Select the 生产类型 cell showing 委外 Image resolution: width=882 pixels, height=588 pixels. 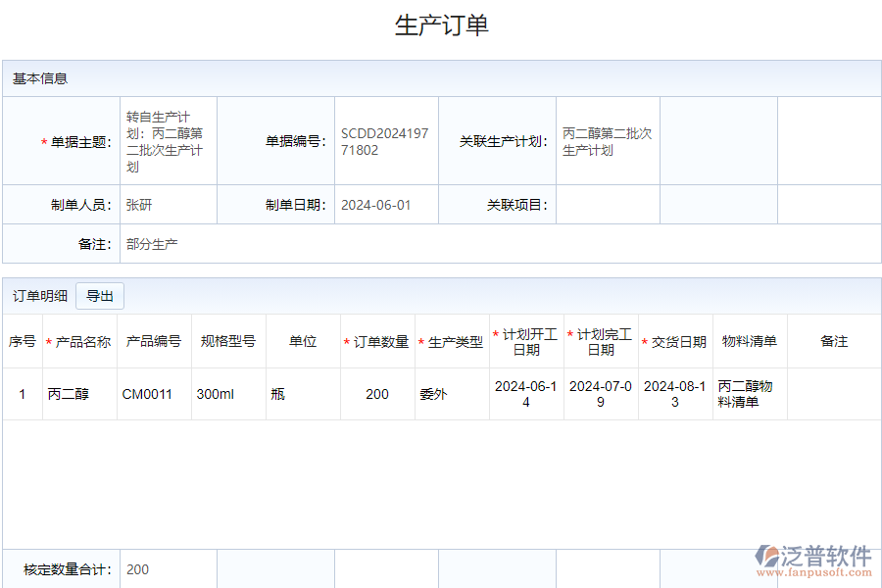tap(433, 394)
